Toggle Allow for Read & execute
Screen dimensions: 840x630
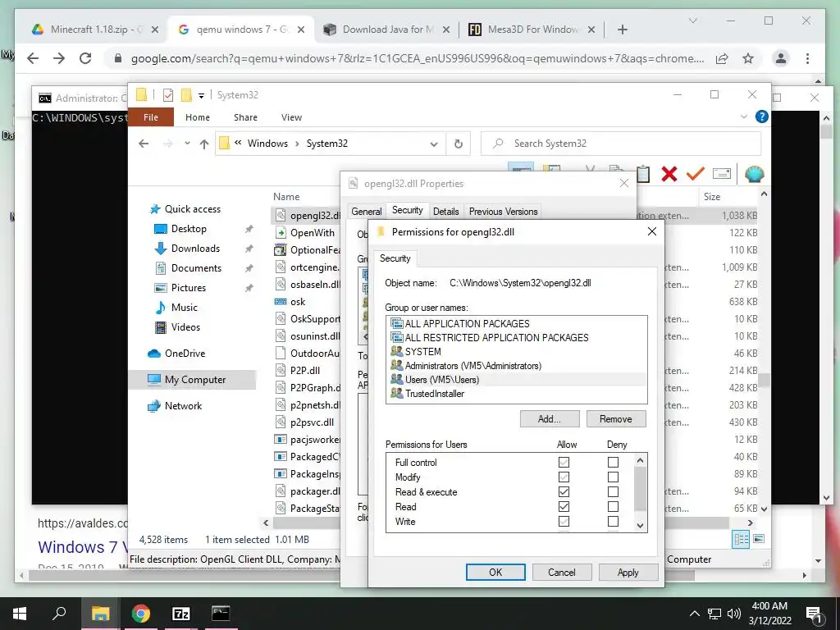pyautogui.click(x=564, y=492)
